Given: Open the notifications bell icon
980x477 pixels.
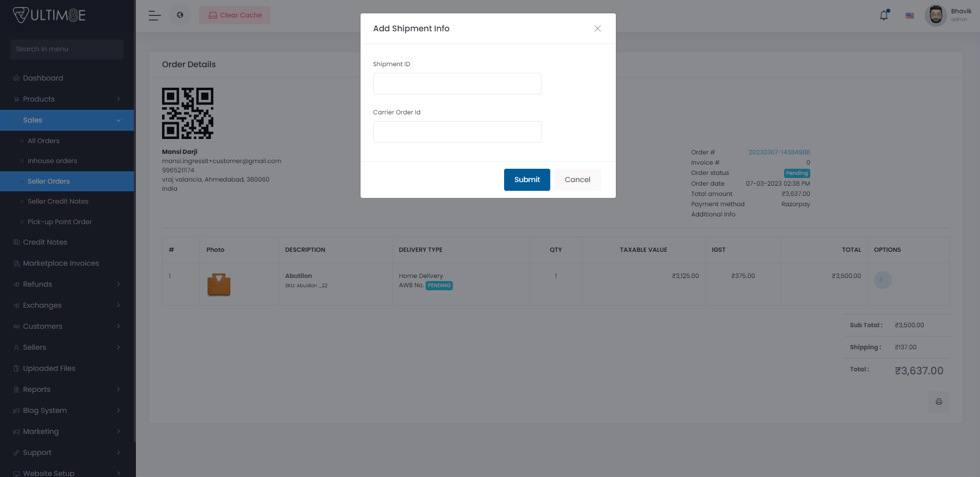Looking at the screenshot, I should pos(883,15).
